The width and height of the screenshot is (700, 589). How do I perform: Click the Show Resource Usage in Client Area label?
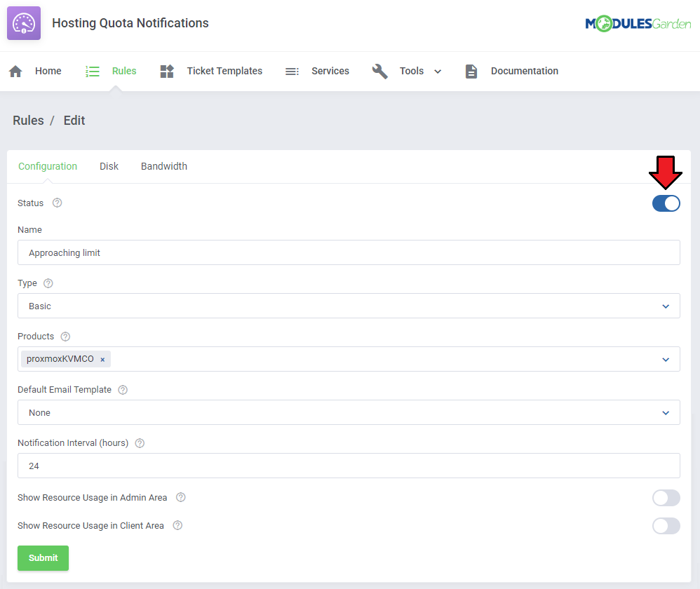click(x=90, y=526)
